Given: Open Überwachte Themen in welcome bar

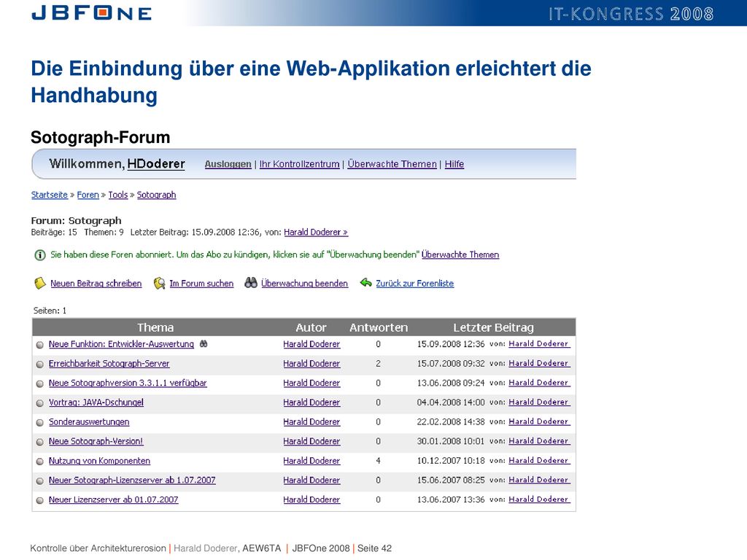Looking at the screenshot, I should point(392,164).
